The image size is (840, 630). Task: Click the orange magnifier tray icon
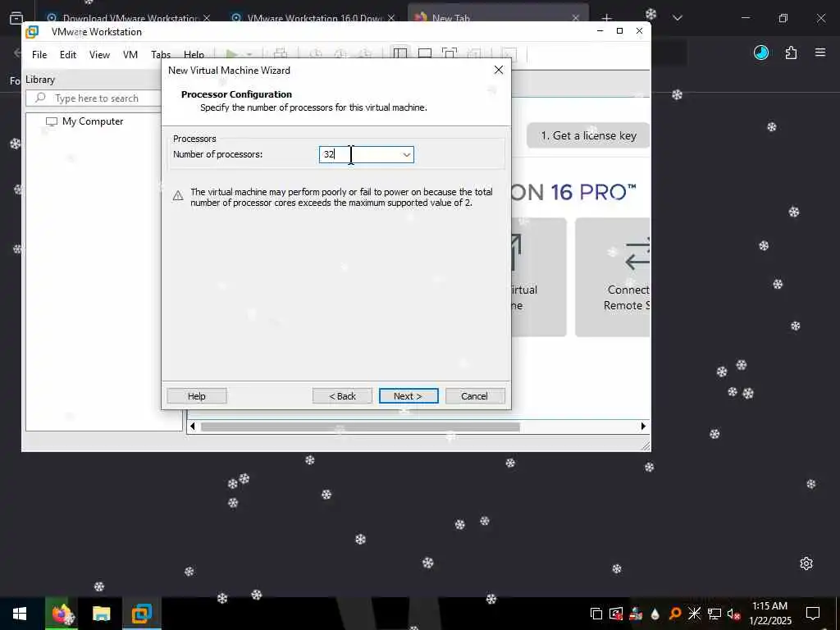[x=675, y=614]
